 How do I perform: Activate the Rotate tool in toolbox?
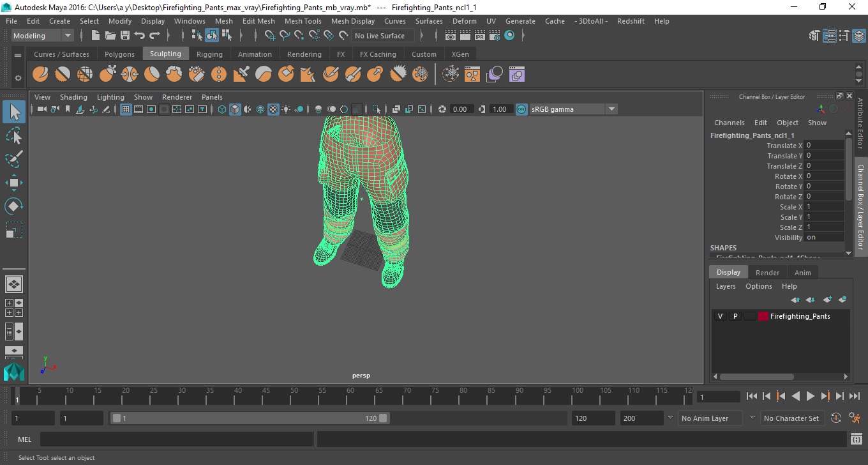(x=14, y=206)
